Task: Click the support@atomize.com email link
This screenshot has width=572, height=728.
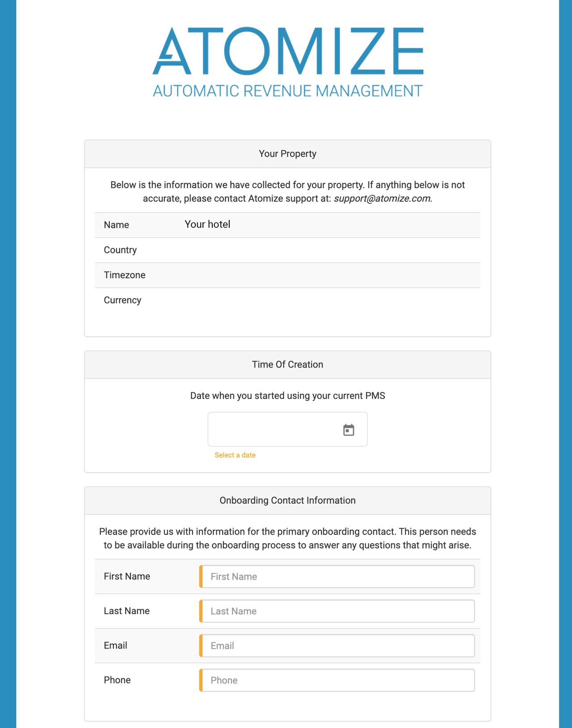Action: tap(382, 198)
